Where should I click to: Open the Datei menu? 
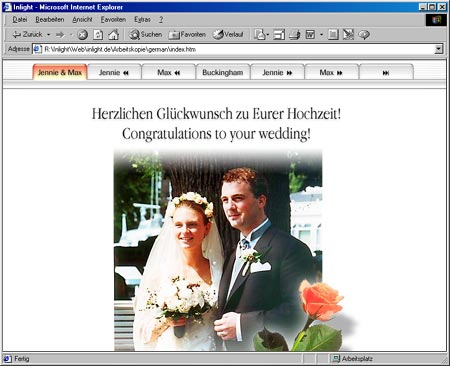20,20
